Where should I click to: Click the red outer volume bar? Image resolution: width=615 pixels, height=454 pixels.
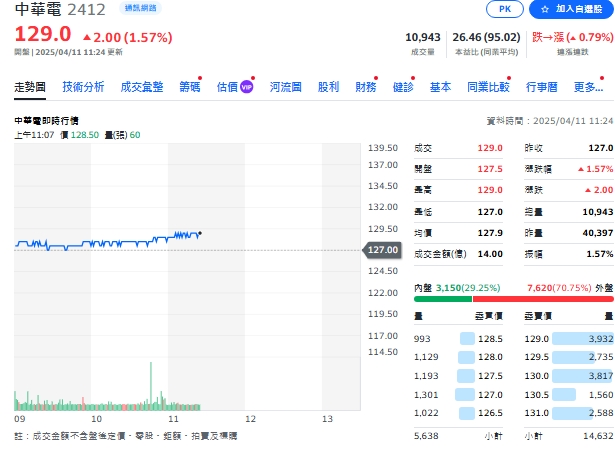click(543, 299)
